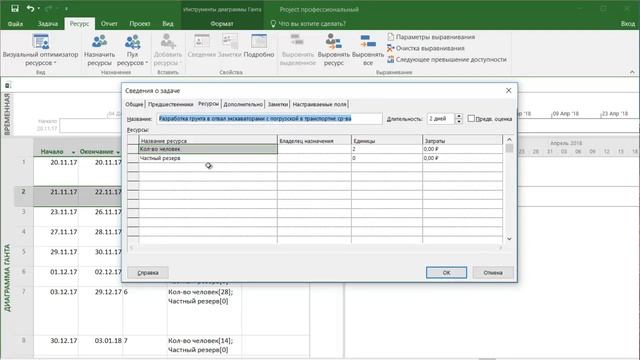Image resolution: width=640 pixels, height=360 pixels.
Task: Open Пул ресурсов menu
Action: tap(132, 50)
